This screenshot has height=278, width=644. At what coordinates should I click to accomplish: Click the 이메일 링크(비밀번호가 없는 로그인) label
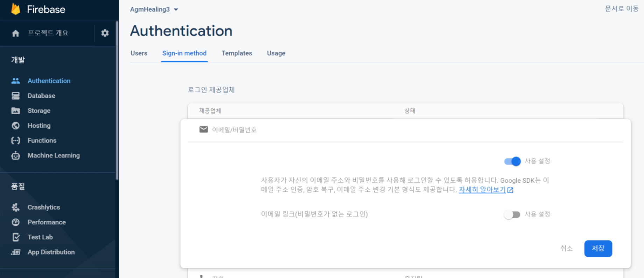tap(314, 214)
